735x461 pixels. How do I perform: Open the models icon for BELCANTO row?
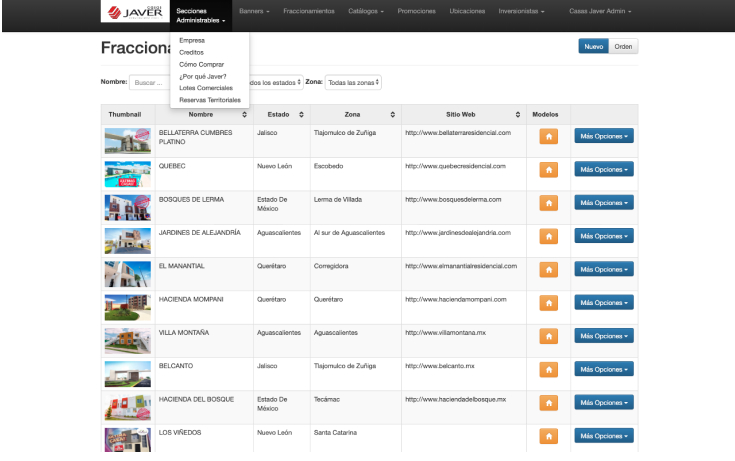pos(548,370)
